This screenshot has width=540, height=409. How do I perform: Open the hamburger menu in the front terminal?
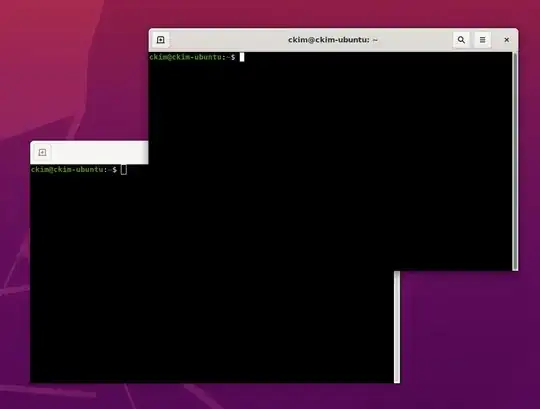point(482,40)
